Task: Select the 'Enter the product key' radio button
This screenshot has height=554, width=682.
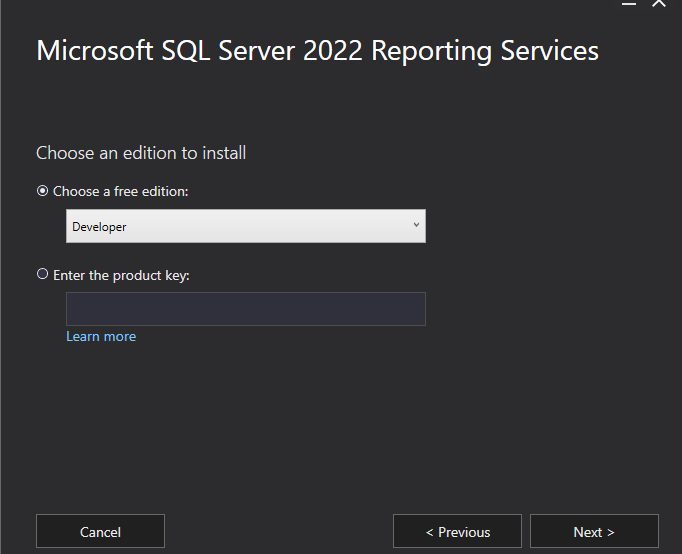Action: pyautogui.click(x=42, y=274)
